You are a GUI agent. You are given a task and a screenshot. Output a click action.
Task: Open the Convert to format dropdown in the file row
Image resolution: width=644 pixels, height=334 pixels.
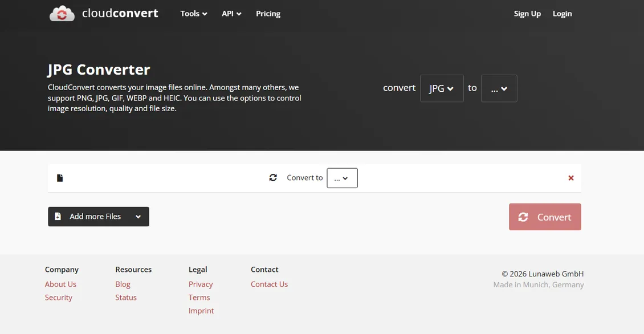342,178
